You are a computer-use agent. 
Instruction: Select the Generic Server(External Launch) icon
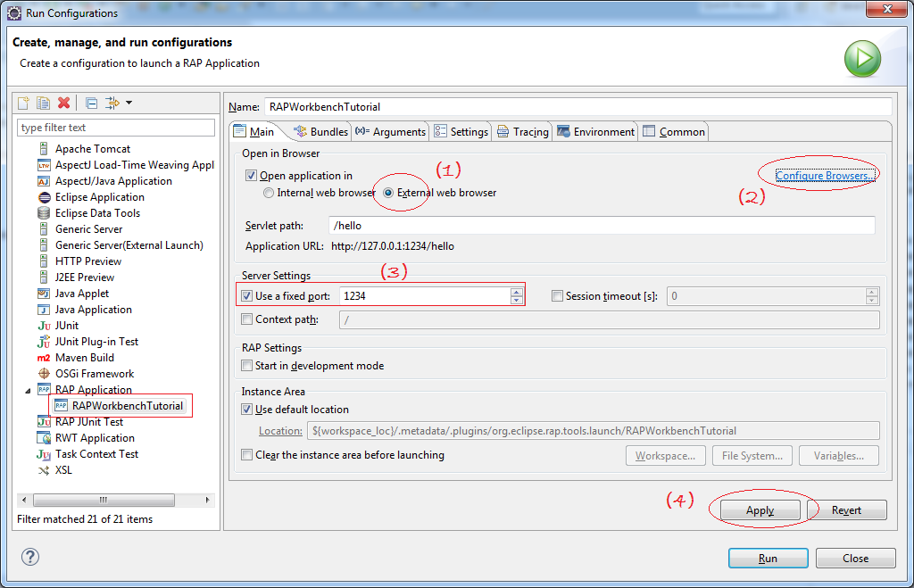(44, 245)
